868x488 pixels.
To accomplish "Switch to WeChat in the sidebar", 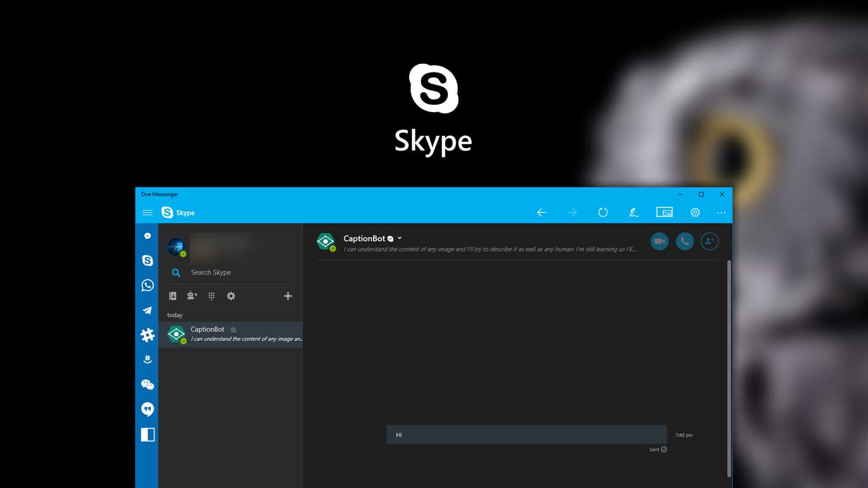I will click(147, 384).
